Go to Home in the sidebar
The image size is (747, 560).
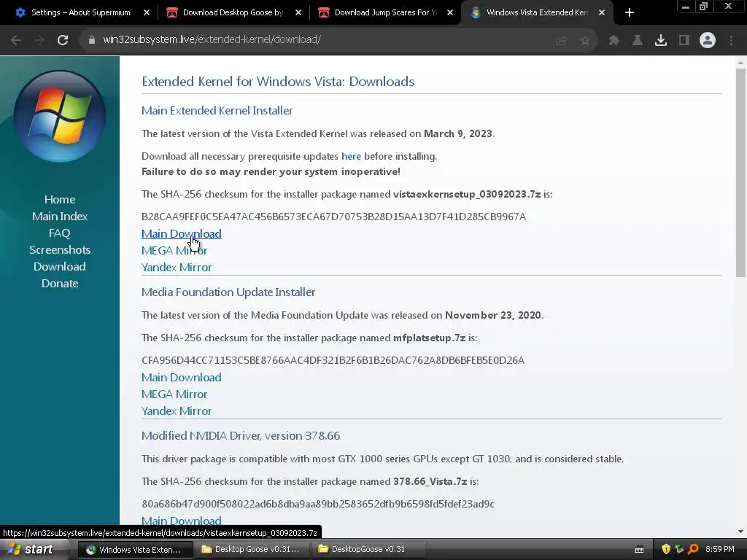click(x=60, y=200)
